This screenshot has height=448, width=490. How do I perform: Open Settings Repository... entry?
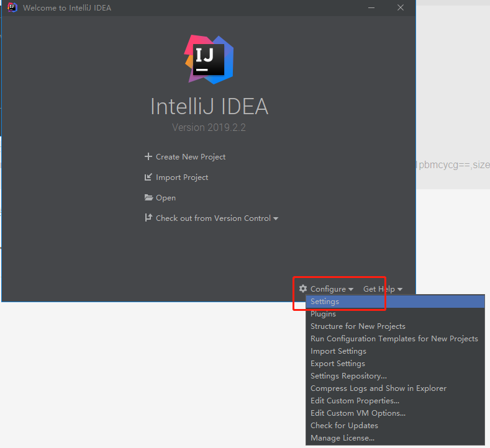395,376
